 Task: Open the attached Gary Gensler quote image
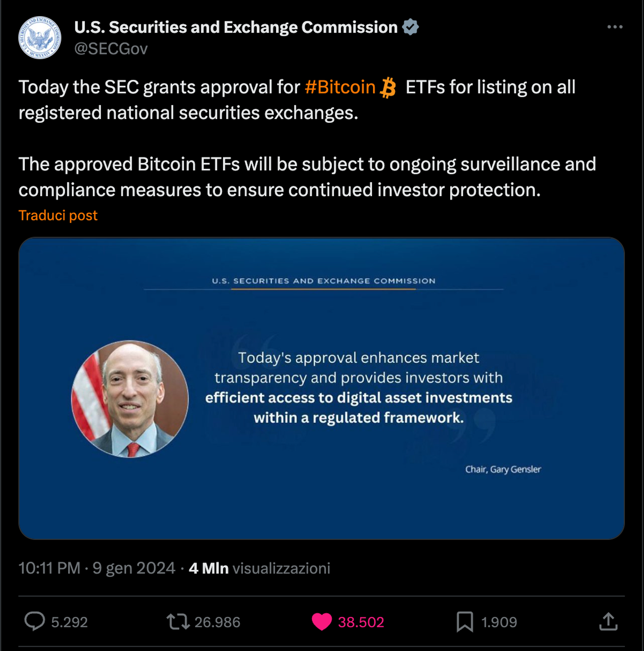(321, 388)
